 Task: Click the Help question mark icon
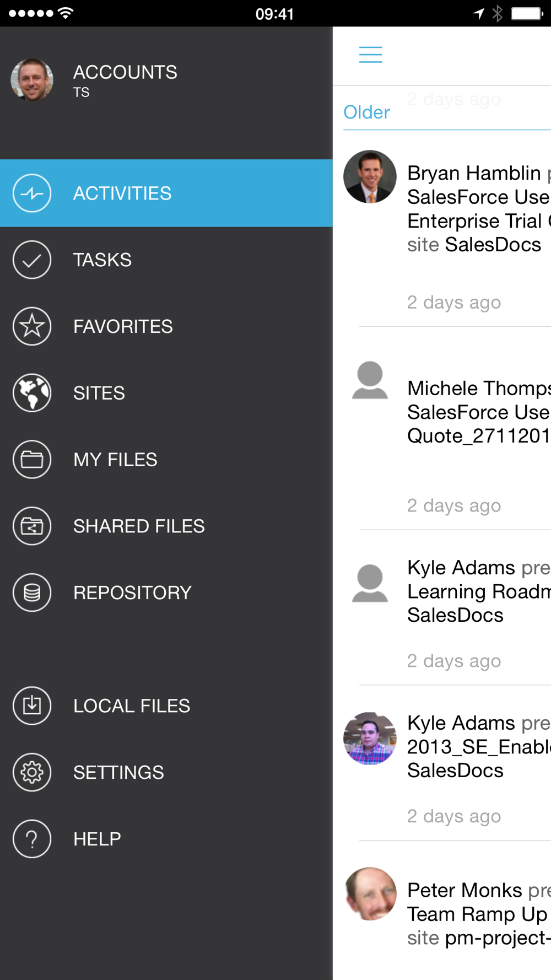tap(32, 839)
